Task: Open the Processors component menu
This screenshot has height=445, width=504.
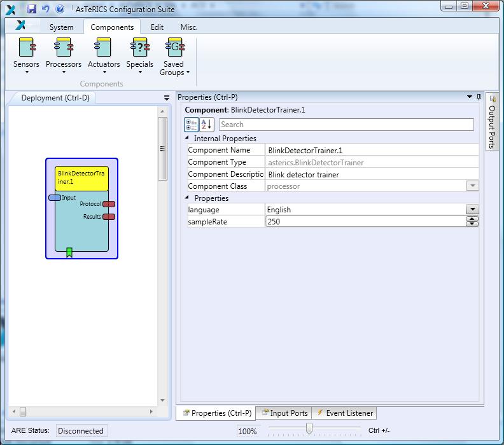Action: 64,55
